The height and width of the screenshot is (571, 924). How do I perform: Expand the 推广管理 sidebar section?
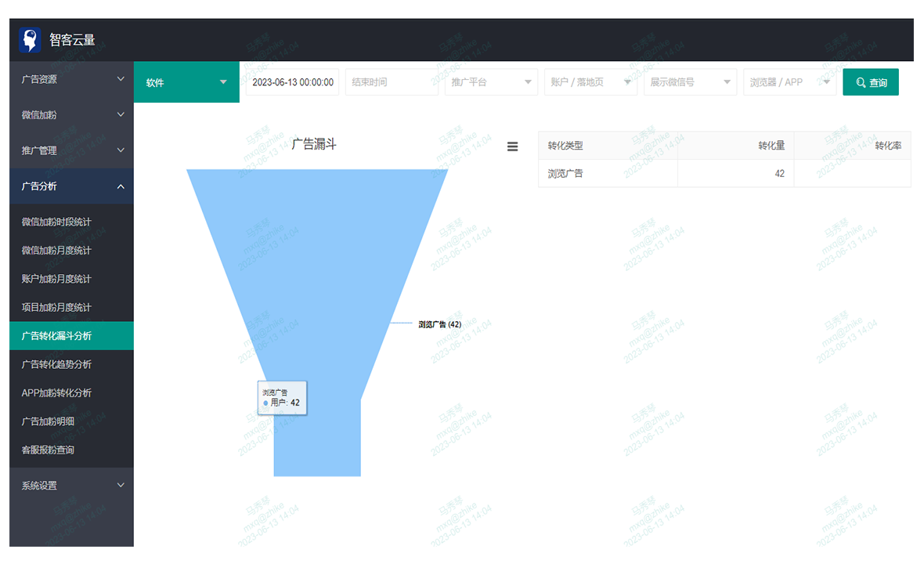[x=71, y=150]
